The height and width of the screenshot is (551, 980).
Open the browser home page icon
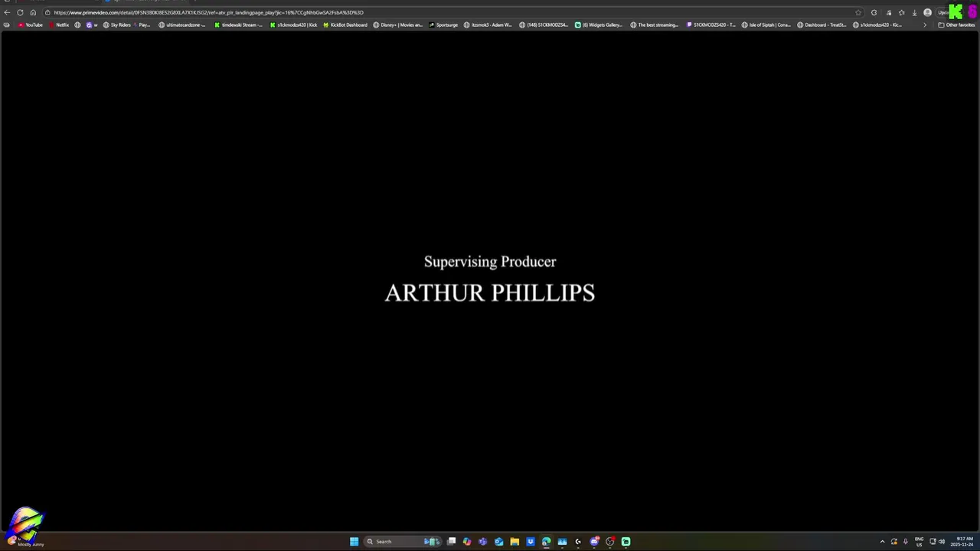click(33, 12)
